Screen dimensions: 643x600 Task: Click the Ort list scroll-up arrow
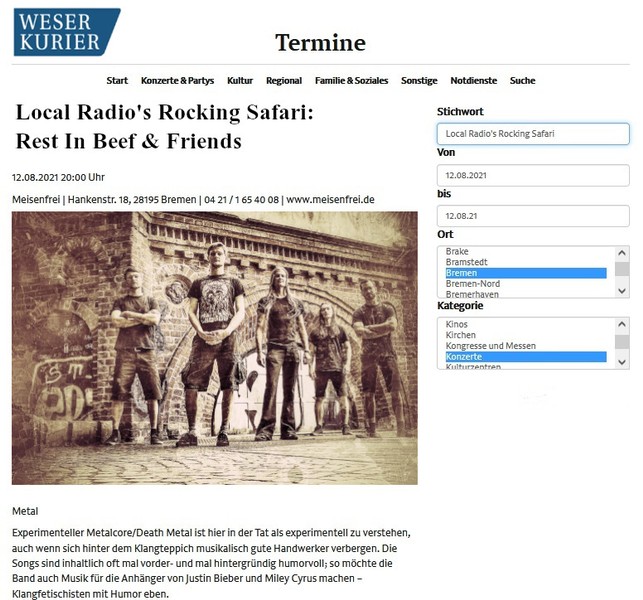622,253
